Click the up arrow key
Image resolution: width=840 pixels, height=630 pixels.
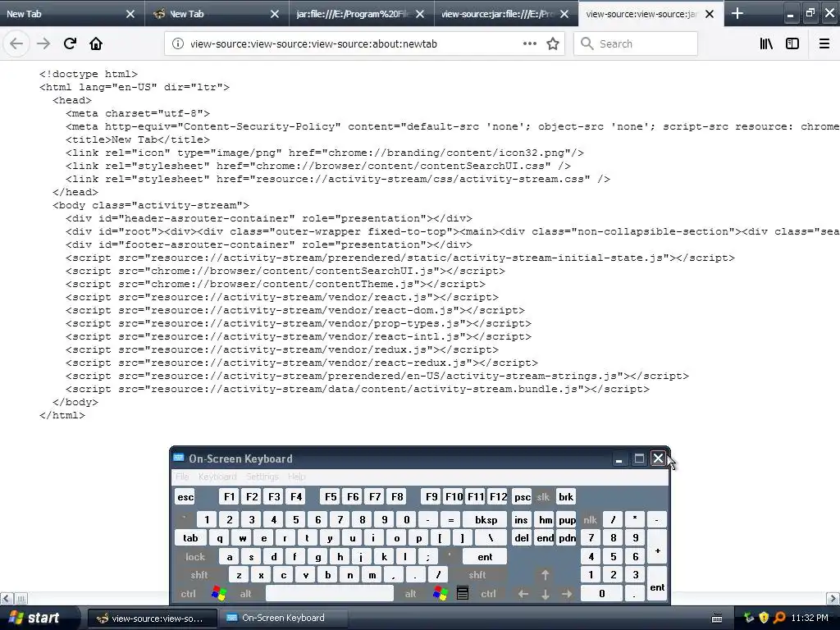click(x=545, y=575)
